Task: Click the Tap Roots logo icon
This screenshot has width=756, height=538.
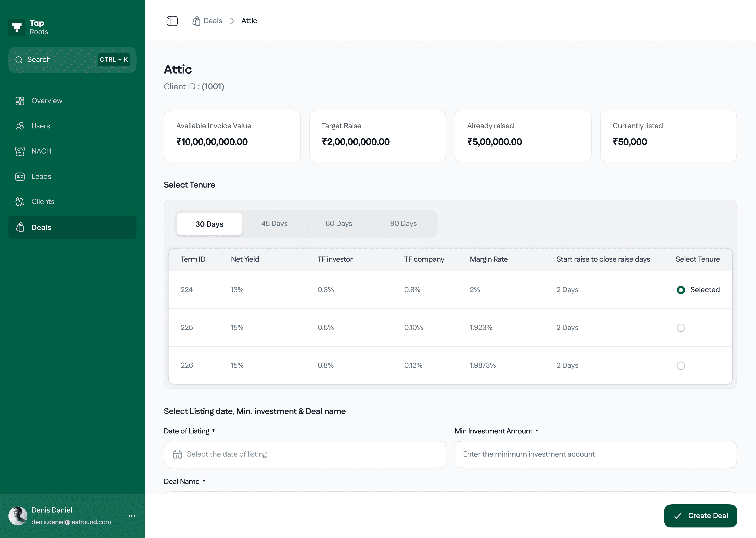Action: (17, 28)
